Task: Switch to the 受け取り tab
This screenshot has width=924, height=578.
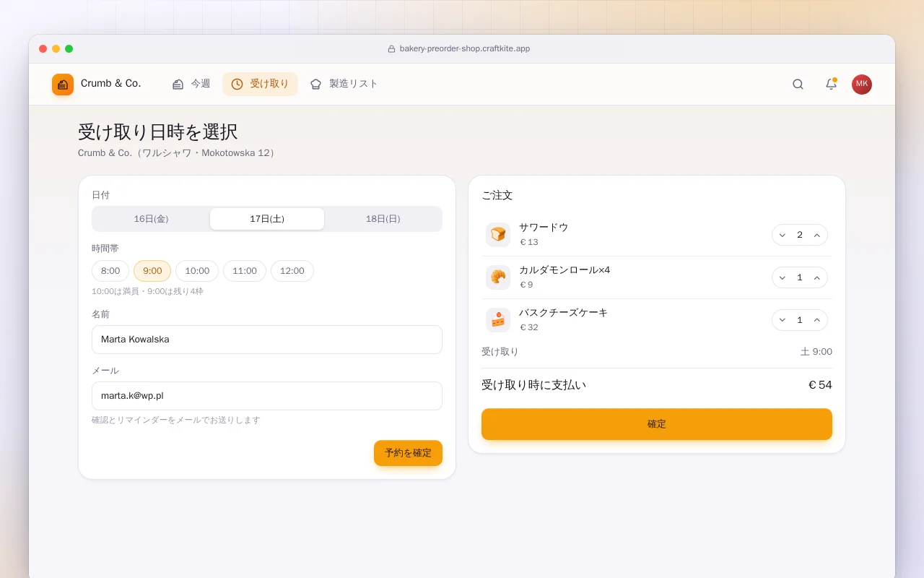Action: pyautogui.click(x=260, y=85)
